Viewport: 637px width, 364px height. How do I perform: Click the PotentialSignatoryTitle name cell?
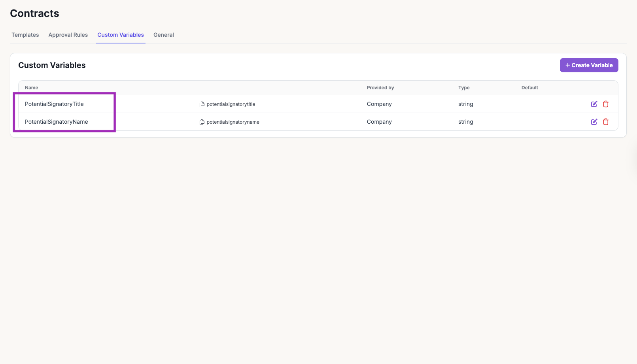point(54,104)
